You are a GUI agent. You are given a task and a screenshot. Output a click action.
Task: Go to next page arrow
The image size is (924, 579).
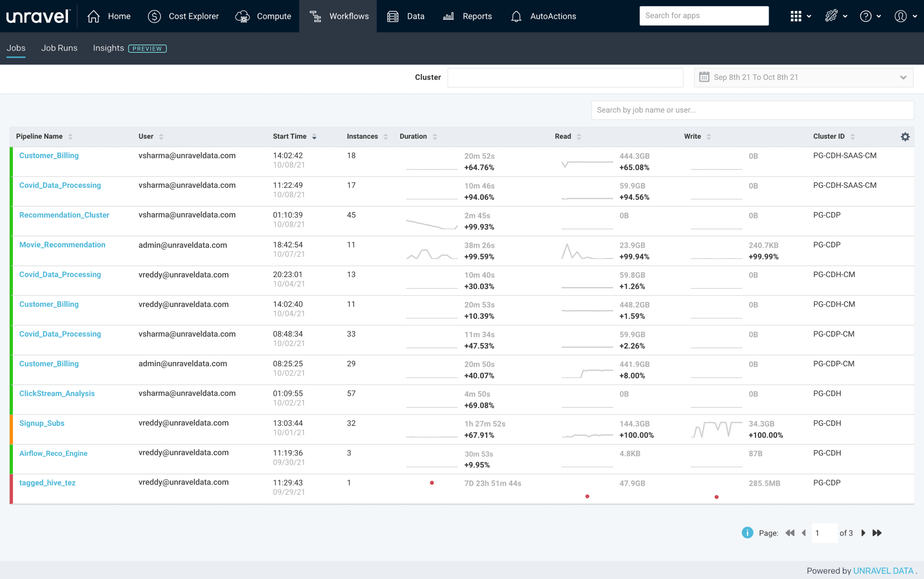863,533
